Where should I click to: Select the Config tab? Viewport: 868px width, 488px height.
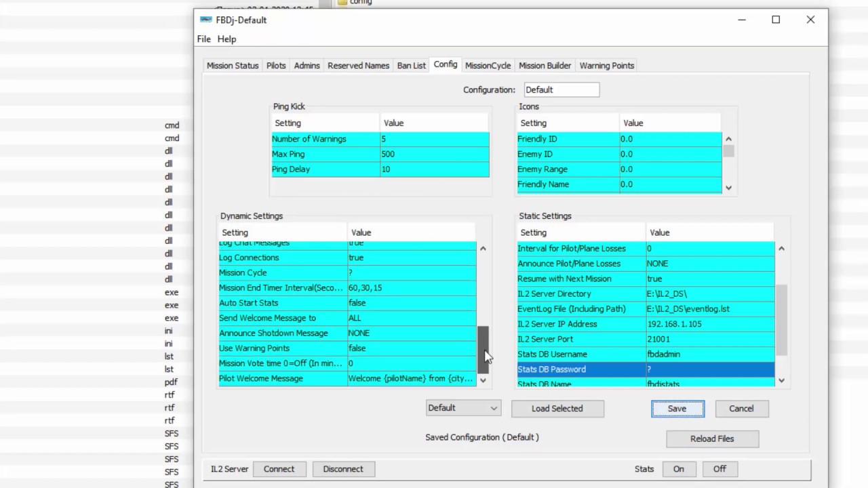pyautogui.click(x=446, y=64)
